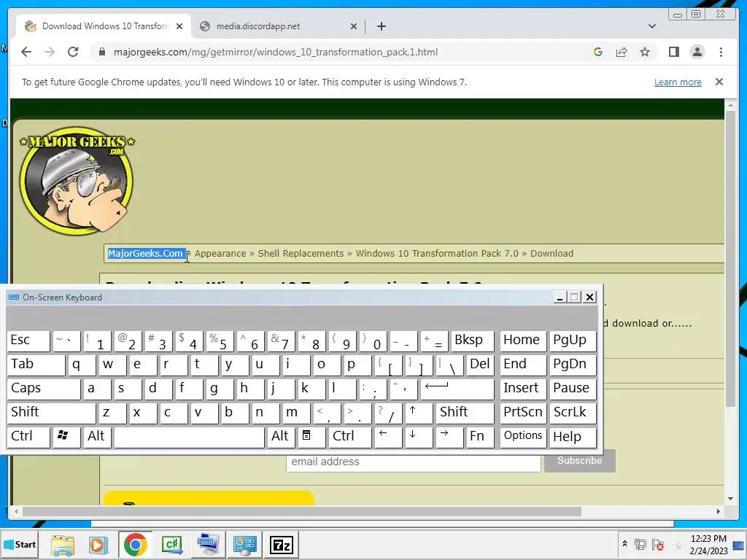
Task: Open Chrome three-dot menu
Action: 721,52
